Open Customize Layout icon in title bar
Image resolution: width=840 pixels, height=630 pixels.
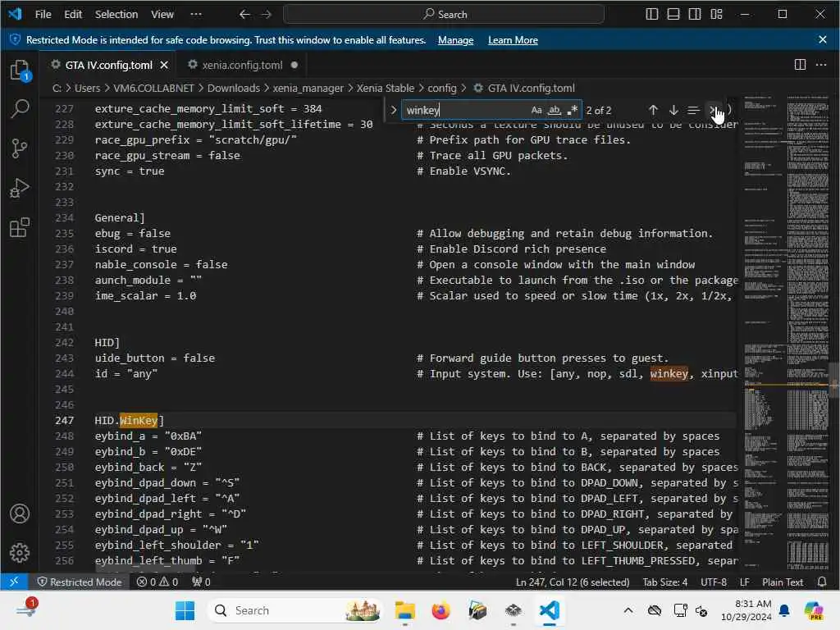[x=717, y=15]
